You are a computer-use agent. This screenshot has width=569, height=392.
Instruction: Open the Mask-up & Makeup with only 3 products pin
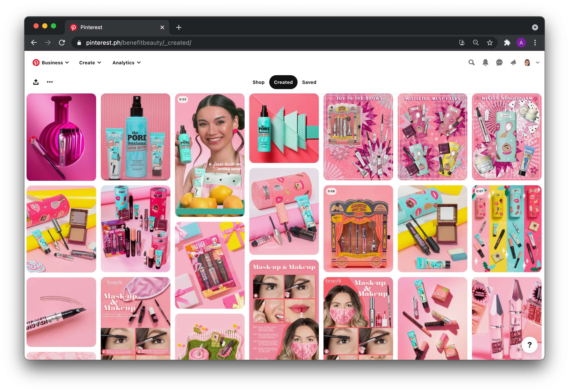click(x=136, y=318)
